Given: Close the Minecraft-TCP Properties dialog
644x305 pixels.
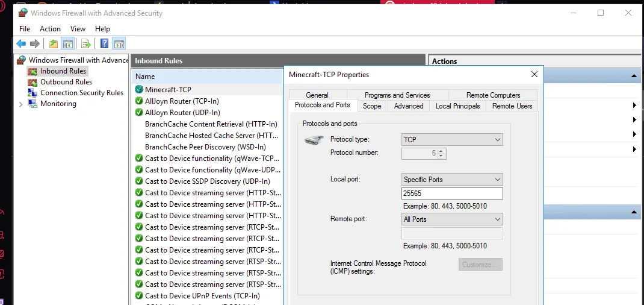Looking at the screenshot, I should tap(534, 74).
